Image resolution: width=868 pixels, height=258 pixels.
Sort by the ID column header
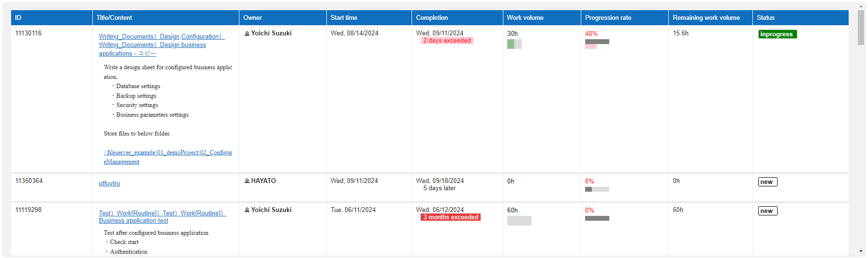pyautogui.click(x=52, y=17)
